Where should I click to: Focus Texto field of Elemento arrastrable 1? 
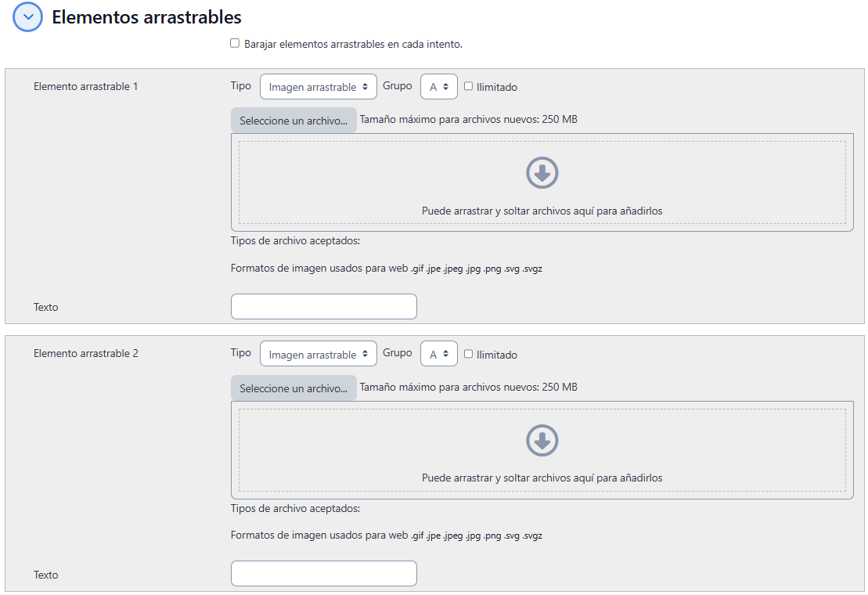click(323, 307)
